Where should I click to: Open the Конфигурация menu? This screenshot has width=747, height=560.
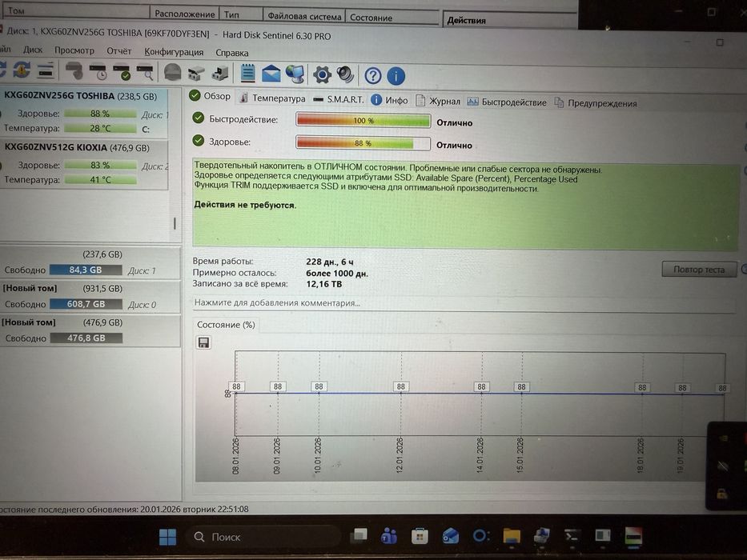[174, 52]
